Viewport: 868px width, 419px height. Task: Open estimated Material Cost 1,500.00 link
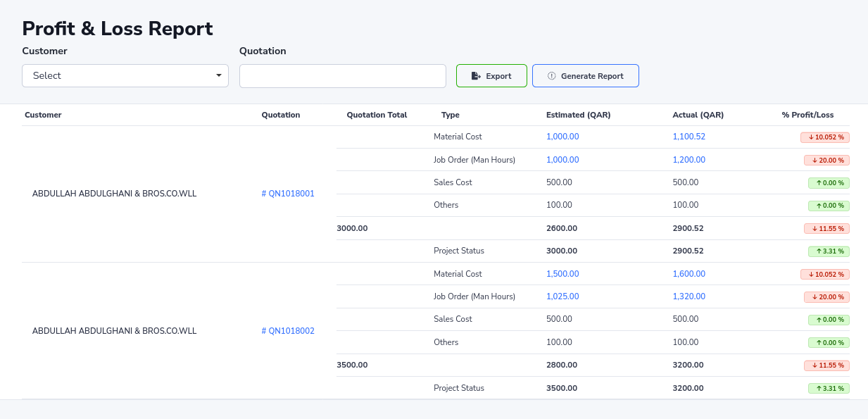coord(562,274)
